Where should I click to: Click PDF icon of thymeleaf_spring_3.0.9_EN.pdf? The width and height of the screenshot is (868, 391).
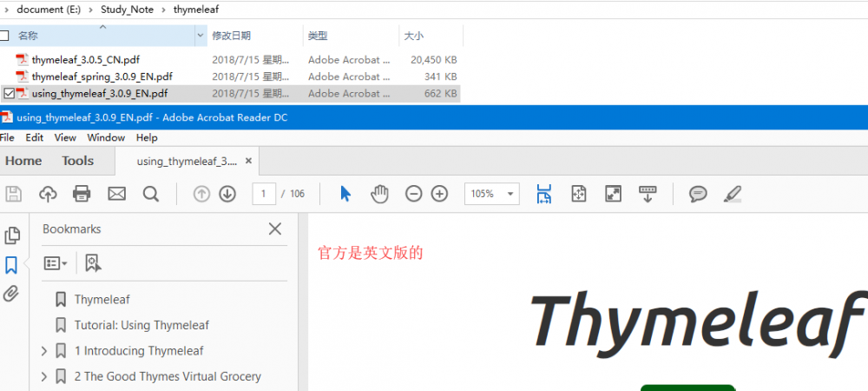[x=23, y=76]
